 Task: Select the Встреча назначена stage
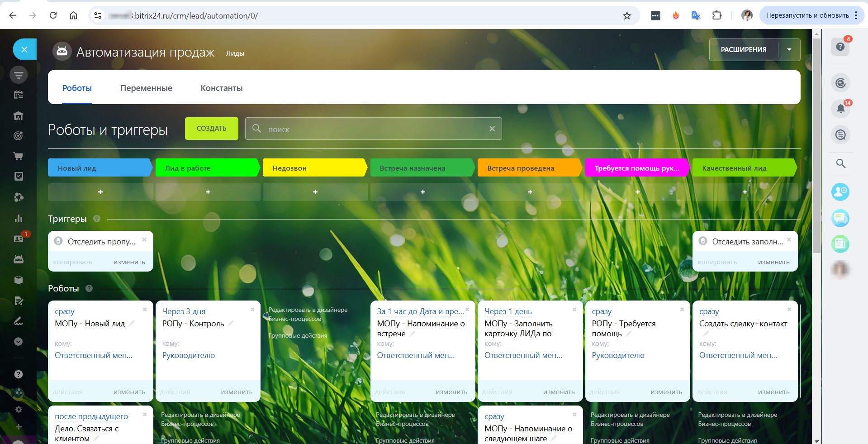(x=422, y=168)
